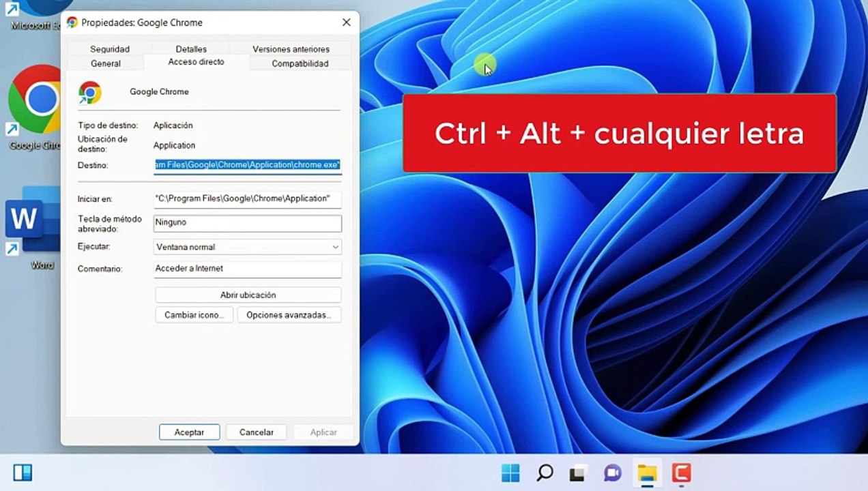Open Opciones avanzadas
The image size is (868, 491).
(289, 315)
